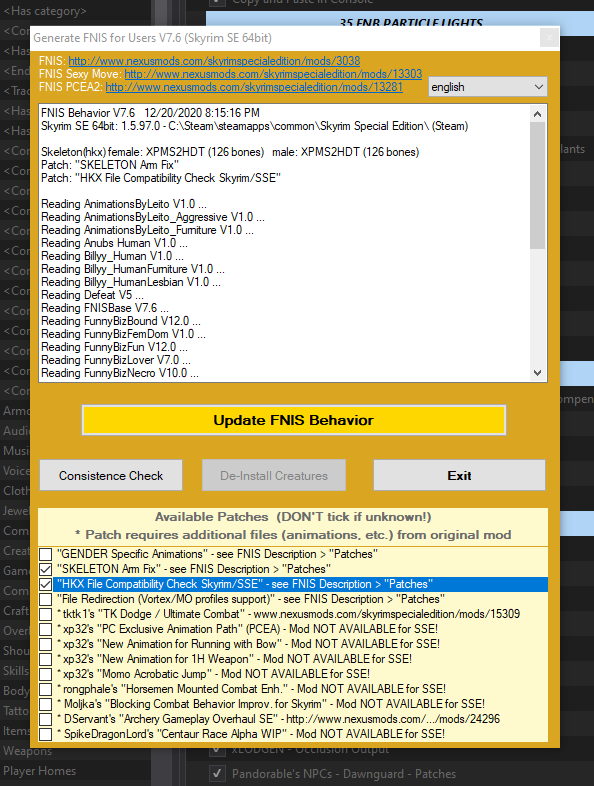Open the FNIS nexusmods link
The width and height of the screenshot is (594, 786).
(x=214, y=61)
